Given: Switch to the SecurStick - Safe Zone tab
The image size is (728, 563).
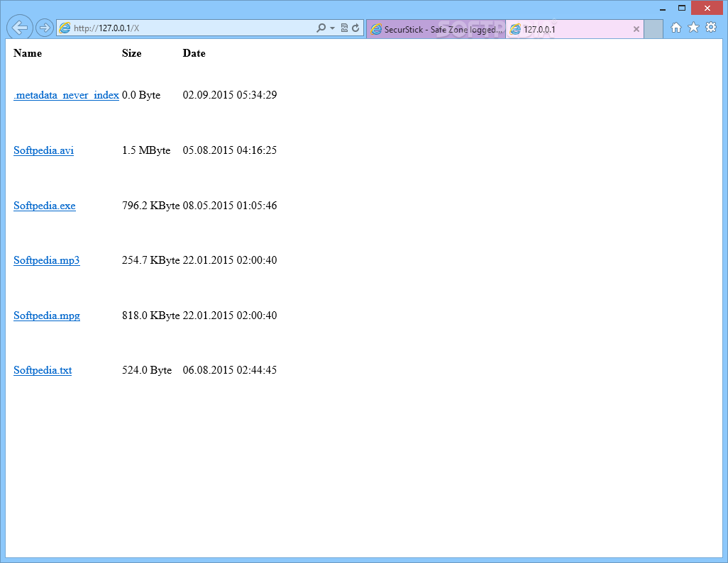Looking at the screenshot, I should [436, 29].
